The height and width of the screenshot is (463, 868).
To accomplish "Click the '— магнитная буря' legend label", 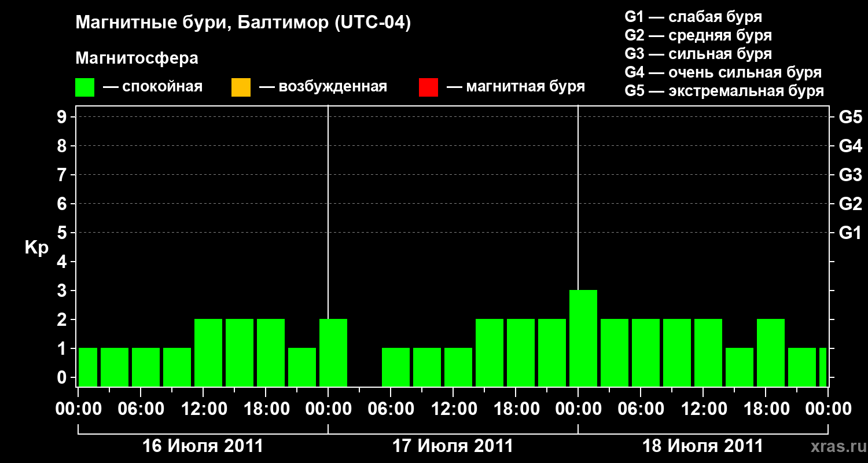I will coord(516,87).
